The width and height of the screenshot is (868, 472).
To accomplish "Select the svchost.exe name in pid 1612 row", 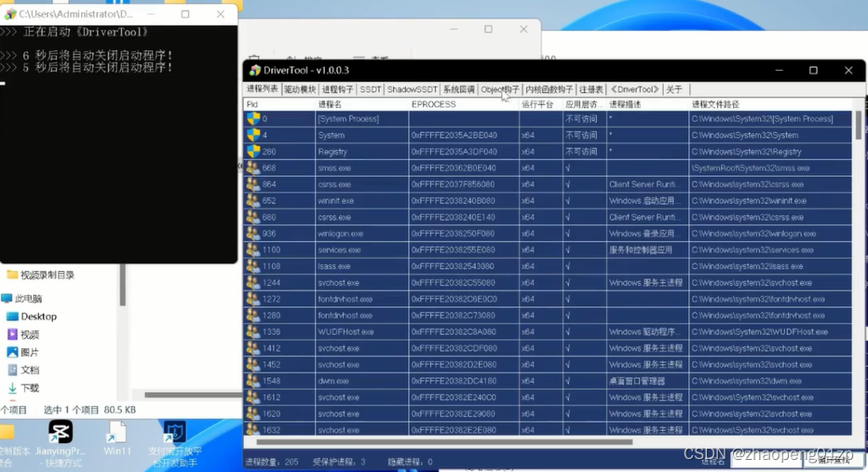I will (338, 398).
